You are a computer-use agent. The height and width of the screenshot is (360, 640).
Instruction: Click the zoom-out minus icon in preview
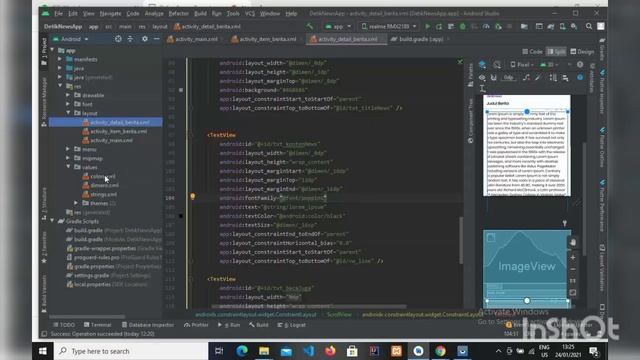(573, 269)
